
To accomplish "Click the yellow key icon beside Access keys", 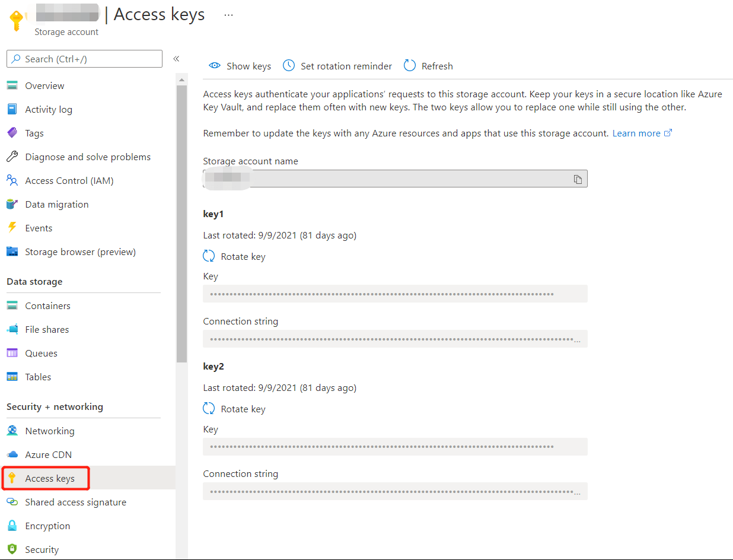I will tap(12, 478).
